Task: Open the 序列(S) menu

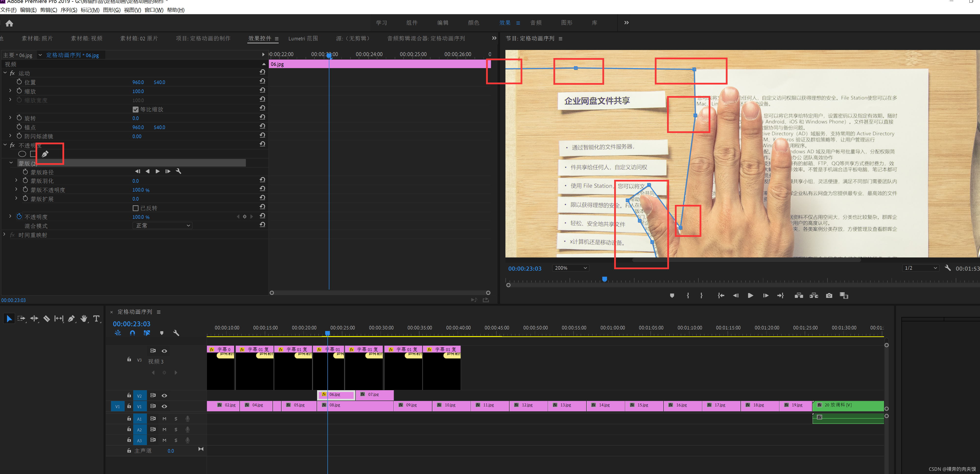Action: pyautogui.click(x=69, y=10)
